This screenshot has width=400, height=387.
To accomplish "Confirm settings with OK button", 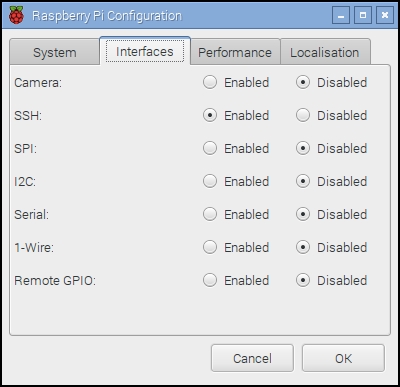I will (343, 358).
